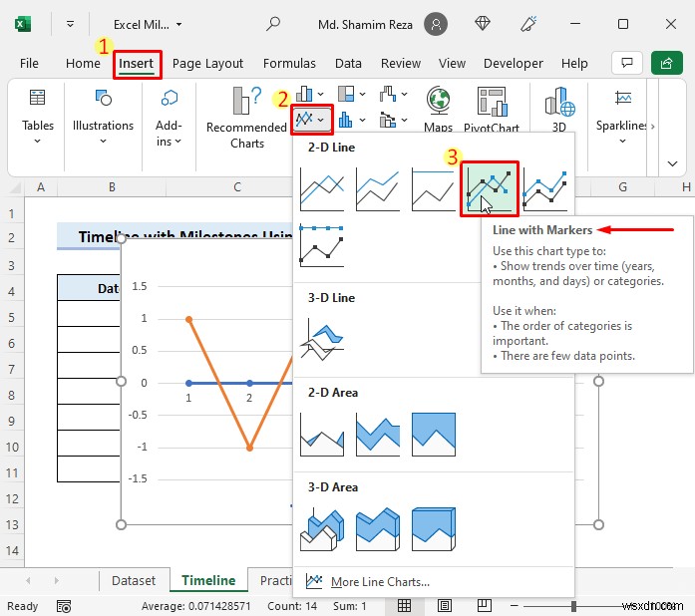Viewport: 695px width, 616px height.
Task: Click the PivotChart button
Action: pos(492,109)
